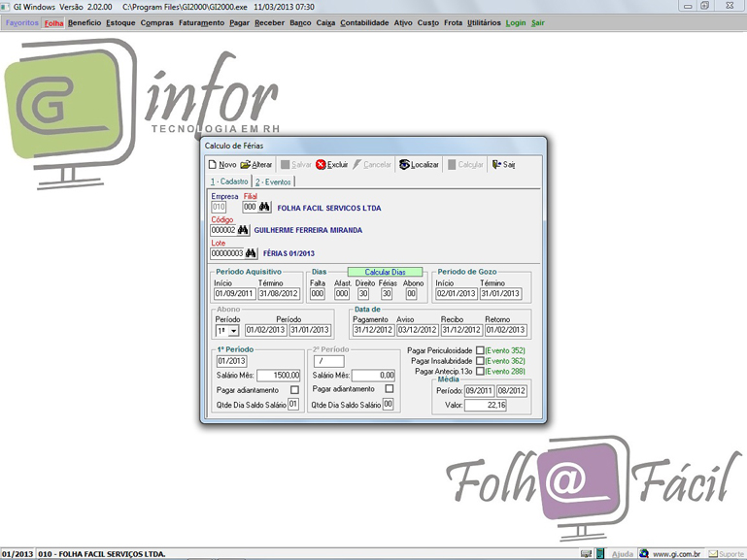The width and height of the screenshot is (747, 560).
Task: Click the 2º Período Salário Mês field
Action: point(373,376)
